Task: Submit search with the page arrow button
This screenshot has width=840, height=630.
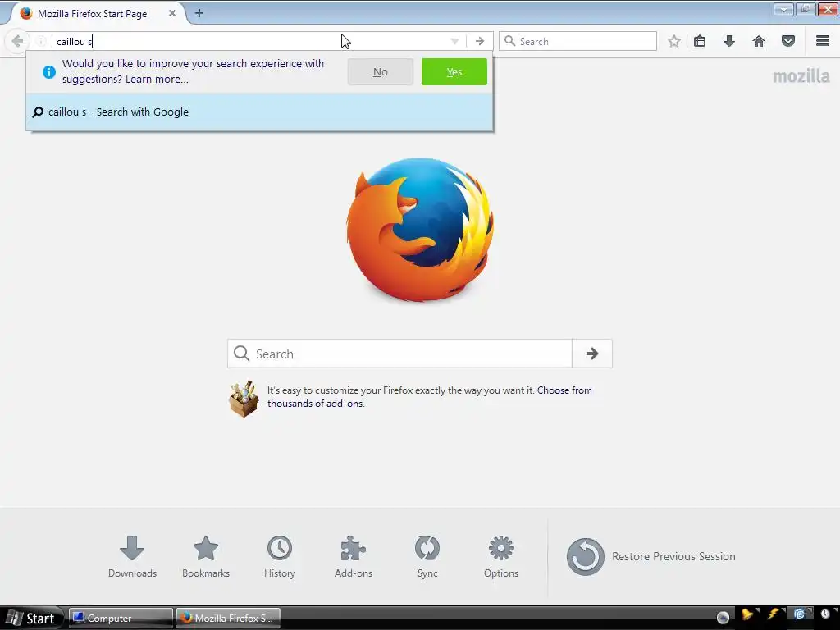Action: click(592, 354)
